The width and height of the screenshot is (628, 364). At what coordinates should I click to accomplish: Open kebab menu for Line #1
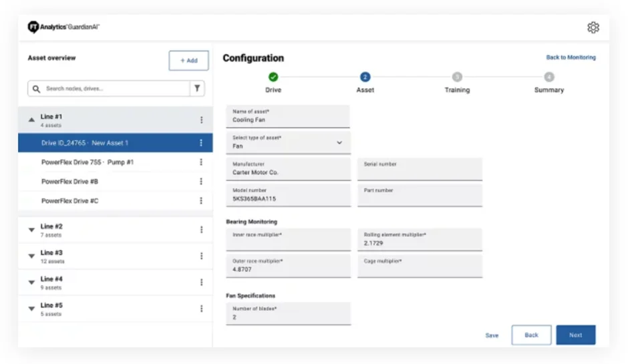201,120
